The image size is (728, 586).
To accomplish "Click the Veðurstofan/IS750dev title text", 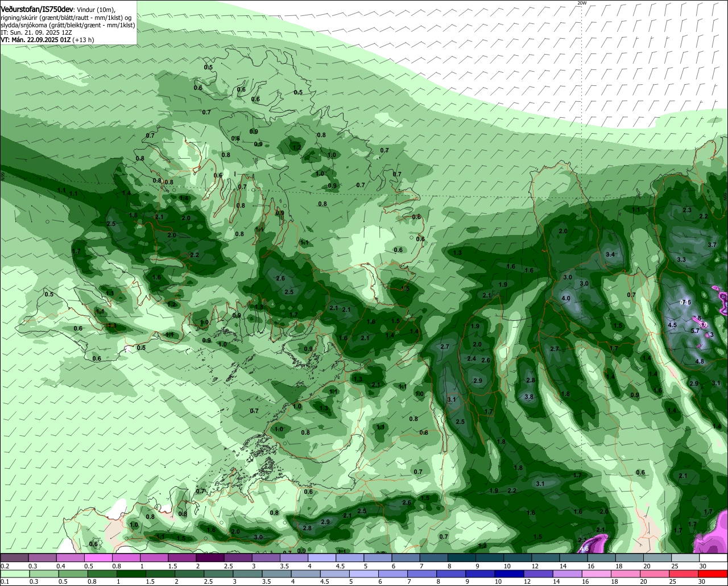I will (37, 10).
